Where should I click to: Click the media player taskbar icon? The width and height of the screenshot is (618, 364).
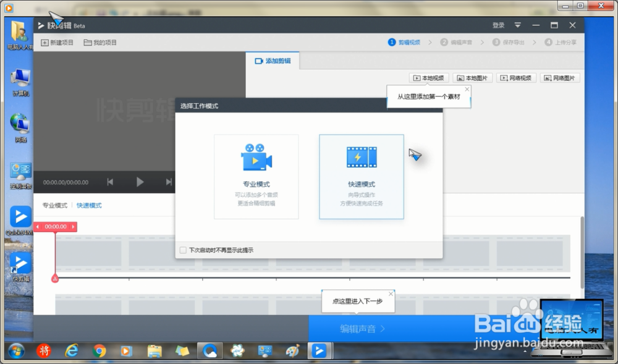[127, 350]
